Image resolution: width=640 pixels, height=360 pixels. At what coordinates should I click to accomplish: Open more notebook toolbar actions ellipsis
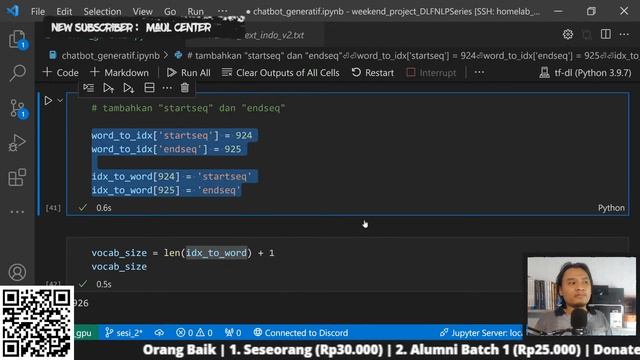click(479, 73)
